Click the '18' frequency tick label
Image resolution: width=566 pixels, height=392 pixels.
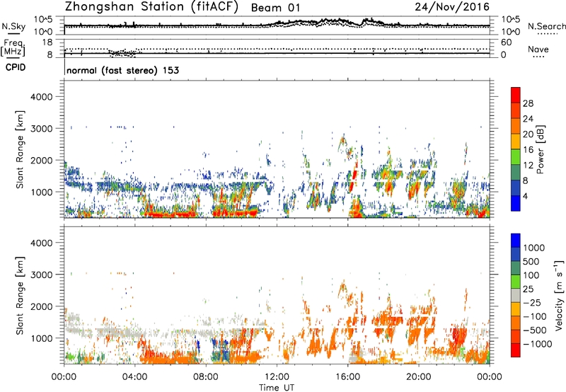(x=47, y=42)
